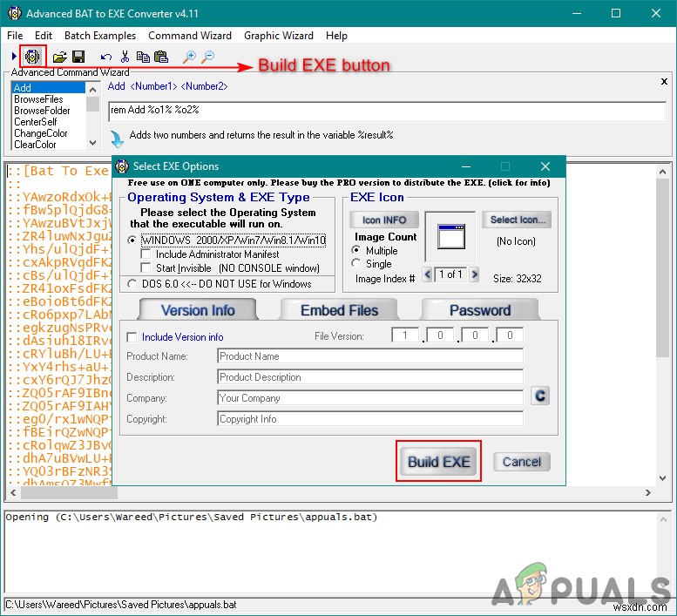Click the command list scrollbar thumb

click(x=92, y=104)
